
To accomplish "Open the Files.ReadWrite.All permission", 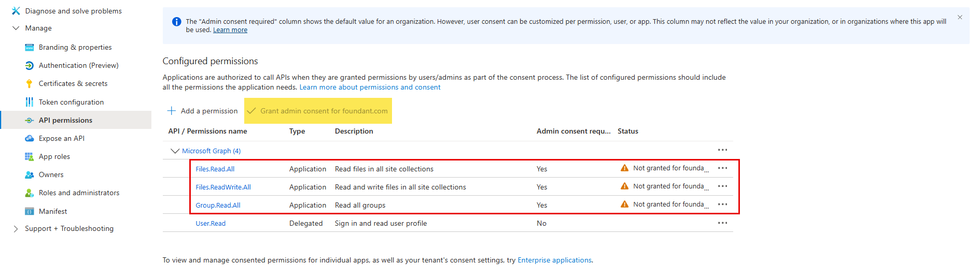I will point(223,187).
